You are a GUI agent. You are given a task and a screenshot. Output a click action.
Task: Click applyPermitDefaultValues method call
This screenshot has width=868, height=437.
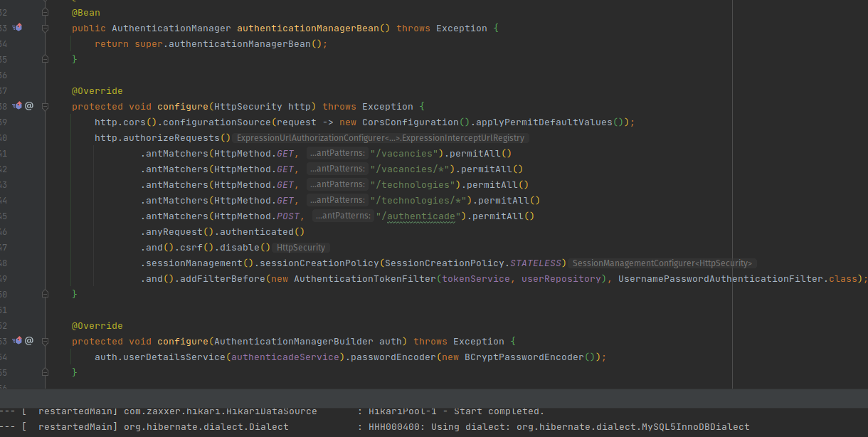(544, 122)
